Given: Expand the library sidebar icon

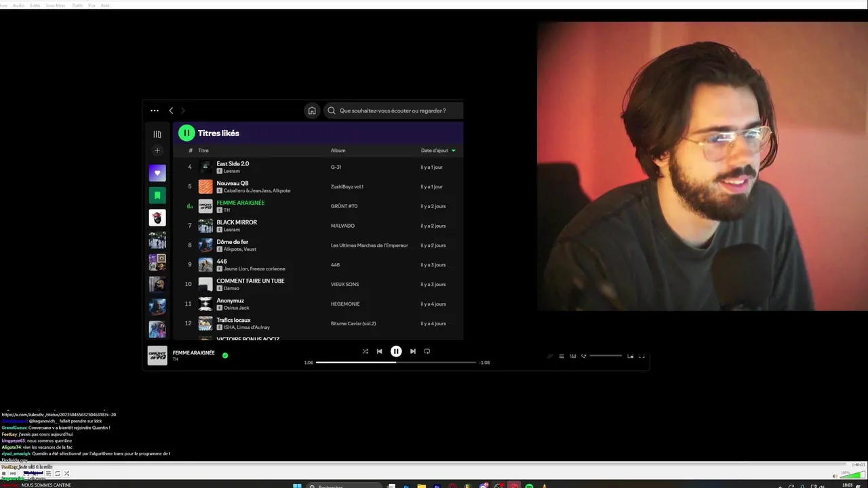Looking at the screenshot, I should tap(157, 134).
